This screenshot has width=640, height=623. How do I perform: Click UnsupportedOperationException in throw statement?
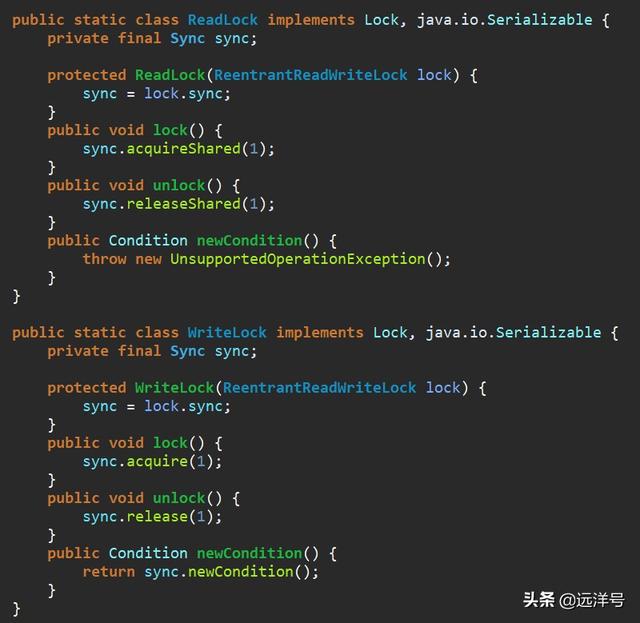298,259
